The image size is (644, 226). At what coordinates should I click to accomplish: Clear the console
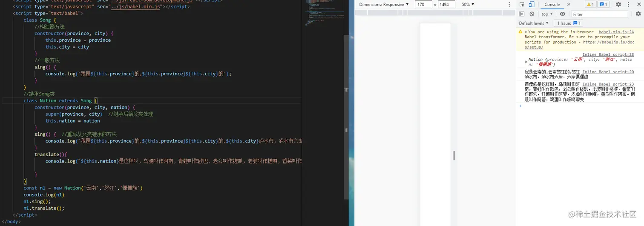(532, 14)
